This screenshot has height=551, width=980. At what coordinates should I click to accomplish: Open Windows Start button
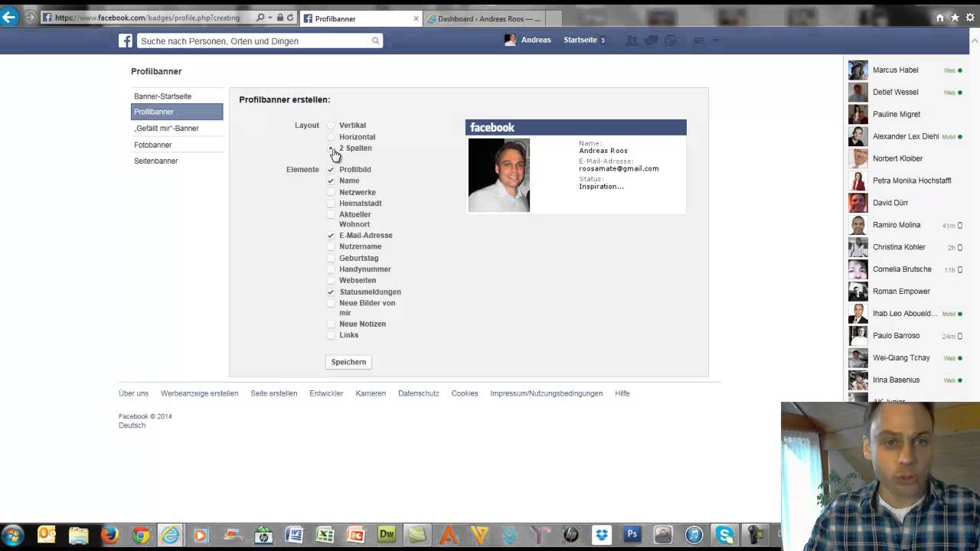(13, 535)
